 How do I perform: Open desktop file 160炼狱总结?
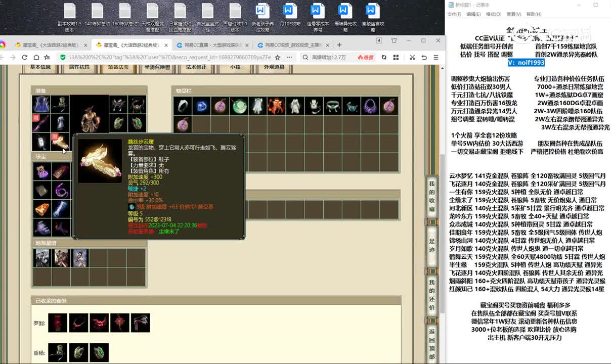[x=125, y=17]
